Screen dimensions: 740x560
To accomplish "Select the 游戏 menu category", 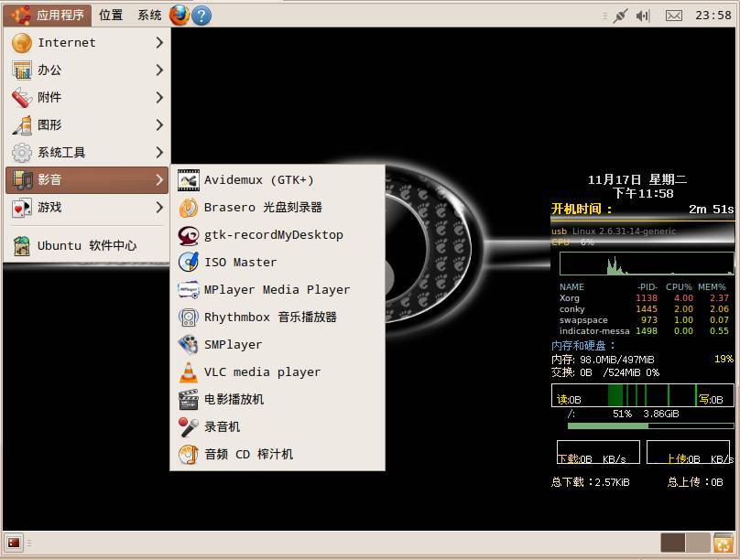I will (x=87, y=208).
